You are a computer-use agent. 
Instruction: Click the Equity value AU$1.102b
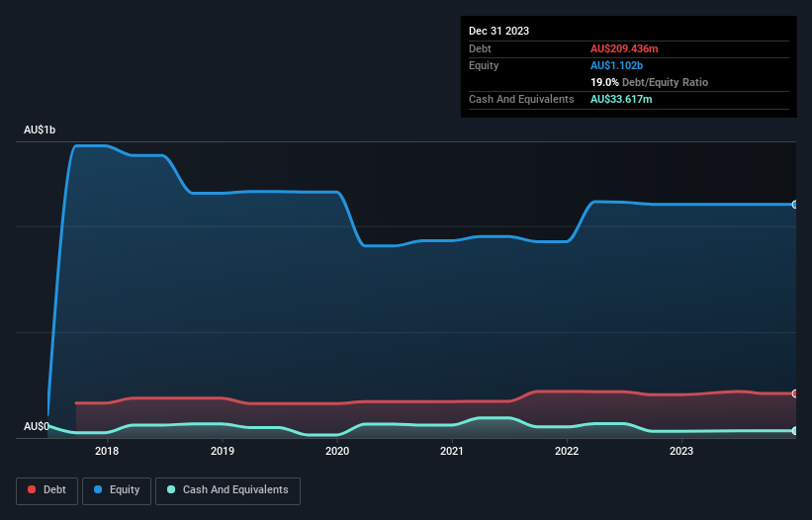click(x=616, y=65)
